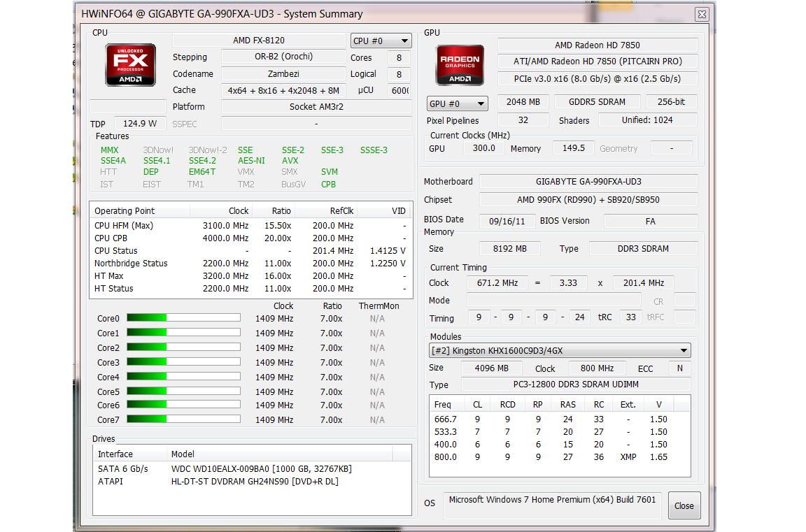
Task: Expand the Kingston KHX1600C9D3/4GX module dropdown
Action: click(x=560, y=351)
